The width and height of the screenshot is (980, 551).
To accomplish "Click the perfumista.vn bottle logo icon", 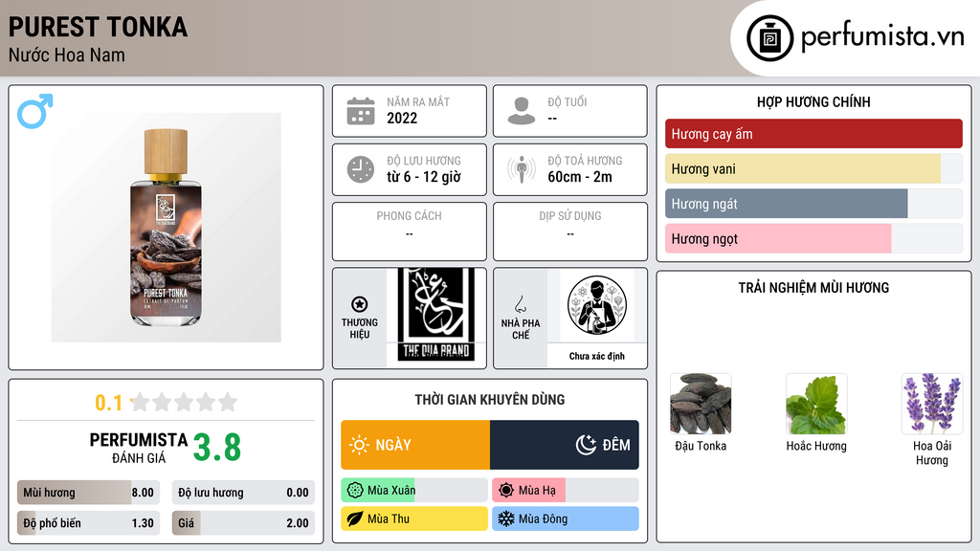I will point(769,38).
